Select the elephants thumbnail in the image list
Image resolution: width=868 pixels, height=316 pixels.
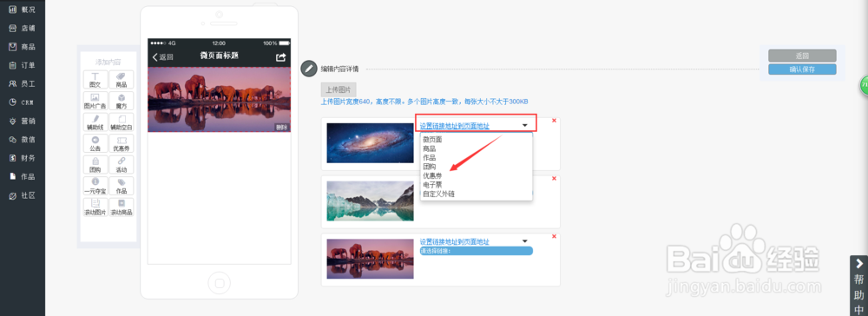(x=370, y=259)
